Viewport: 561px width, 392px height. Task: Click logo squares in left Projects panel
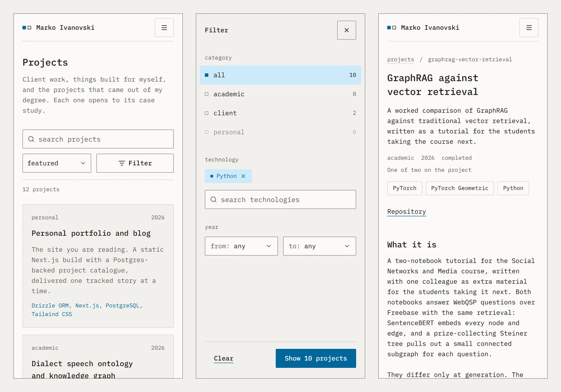[27, 28]
